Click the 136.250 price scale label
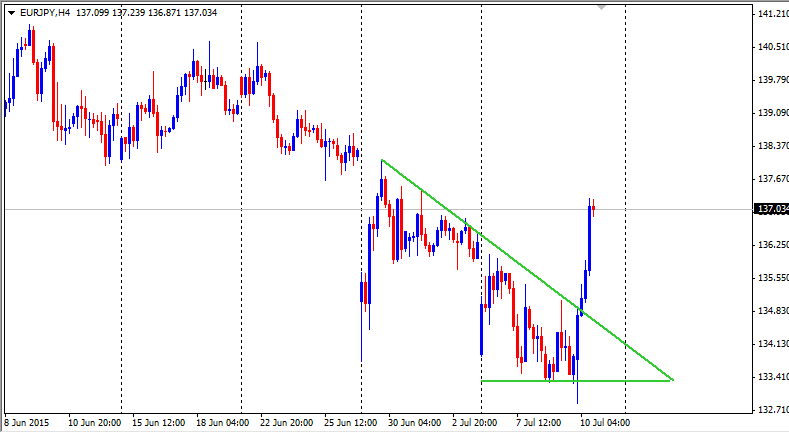Image resolution: width=789 pixels, height=433 pixels. [773, 245]
